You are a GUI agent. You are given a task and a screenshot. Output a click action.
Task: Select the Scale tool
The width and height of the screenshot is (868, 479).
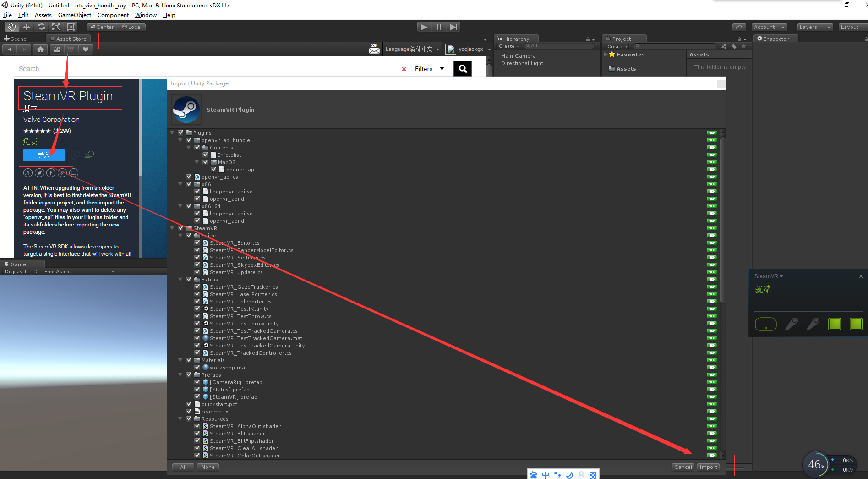56,27
